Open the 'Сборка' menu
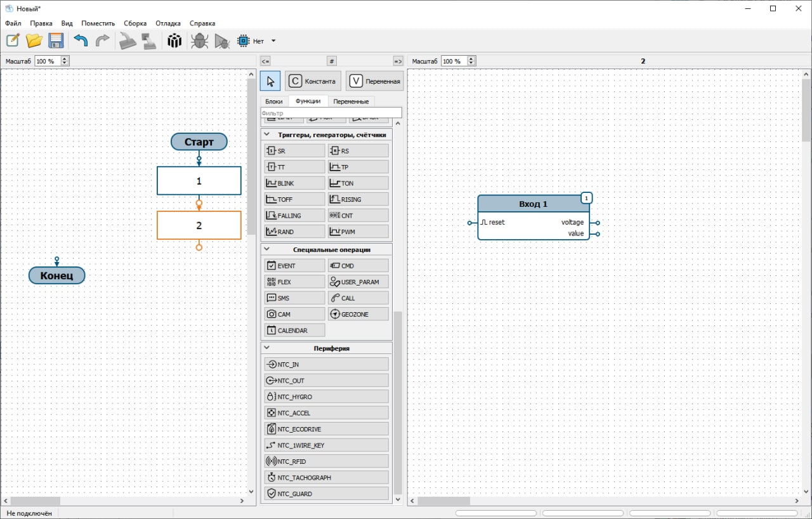This screenshot has width=812, height=519. click(x=135, y=23)
